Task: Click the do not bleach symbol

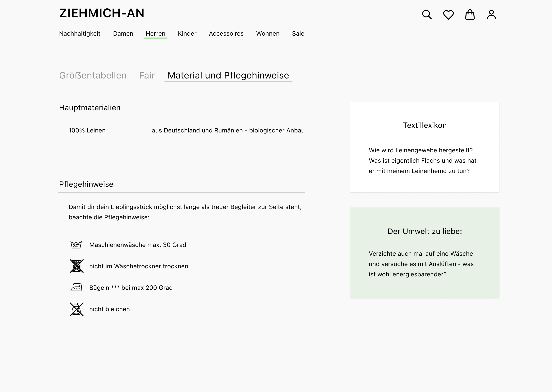Action: click(x=77, y=309)
